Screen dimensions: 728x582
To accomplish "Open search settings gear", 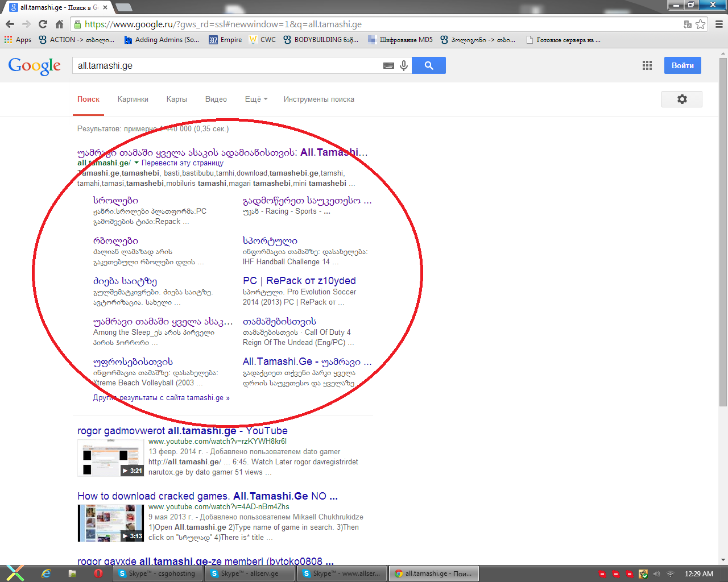I will pos(682,99).
